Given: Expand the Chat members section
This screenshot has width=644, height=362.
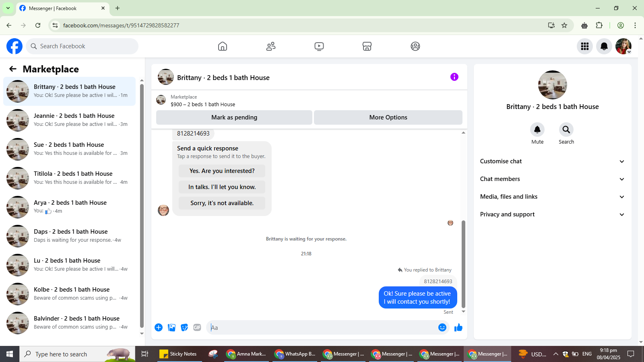Looking at the screenshot, I should point(552,179).
